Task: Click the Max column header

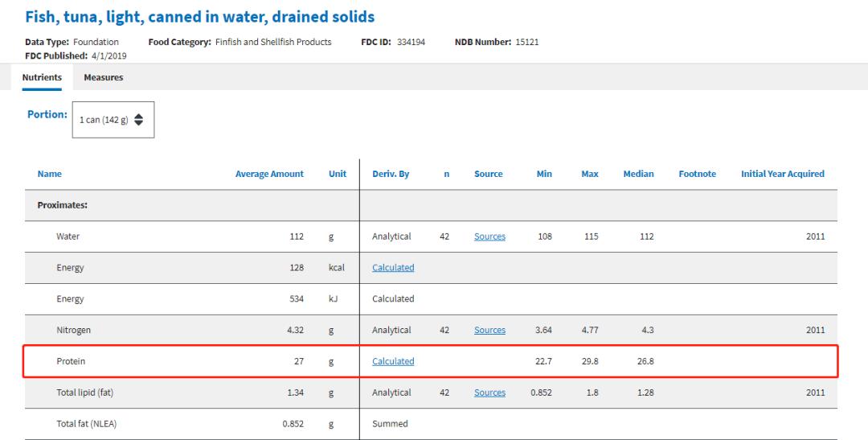Action: coord(589,174)
